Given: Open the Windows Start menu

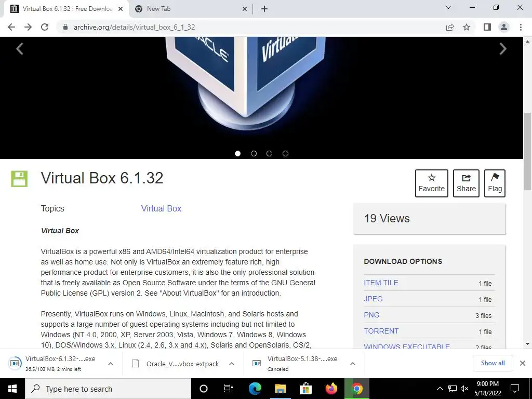Looking at the screenshot, I should [x=12, y=389].
